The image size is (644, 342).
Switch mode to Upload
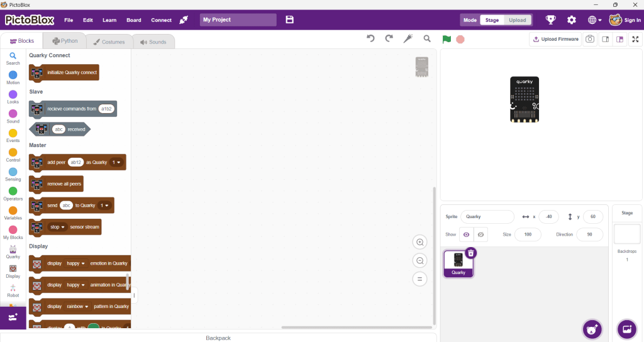[x=517, y=20]
